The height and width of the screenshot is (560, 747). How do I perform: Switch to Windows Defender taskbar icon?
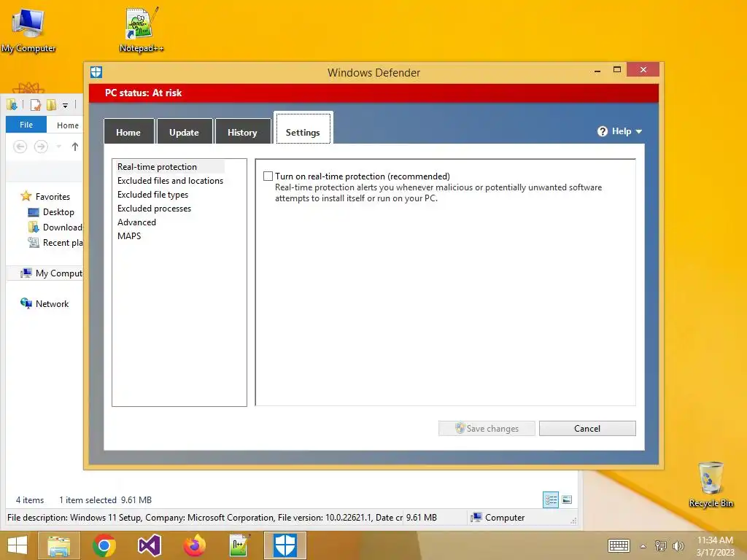[x=285, y=545]
